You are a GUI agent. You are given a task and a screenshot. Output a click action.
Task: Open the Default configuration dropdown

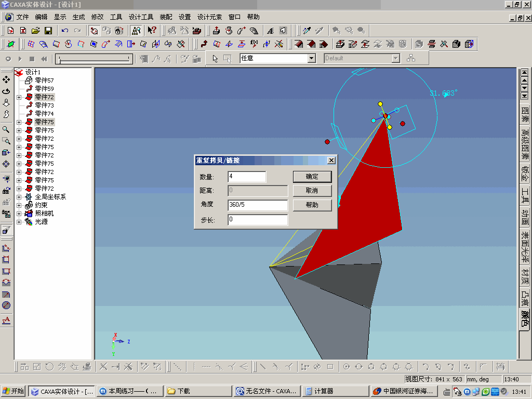(395, 58)
